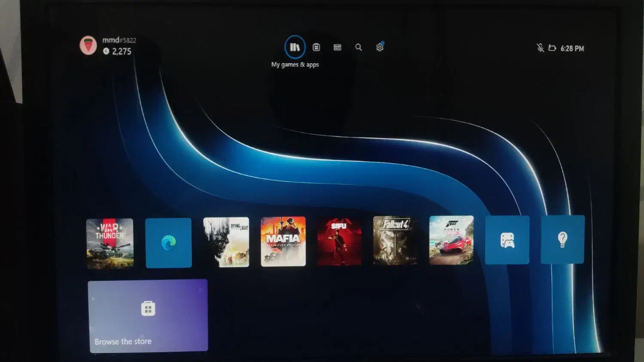
Task: Open Settings gear icon
Action: [380, 47]
